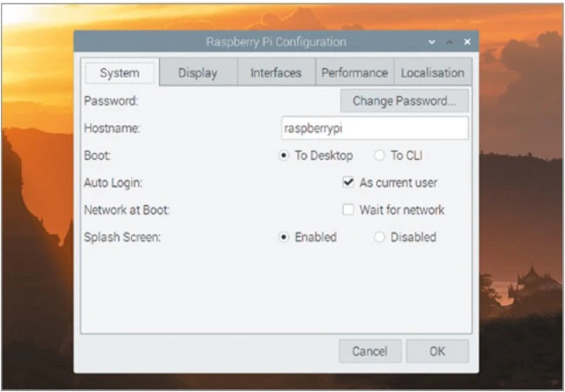Click the Auto Login label
This screenshot has height=392, width=565.
pos(114,182)
